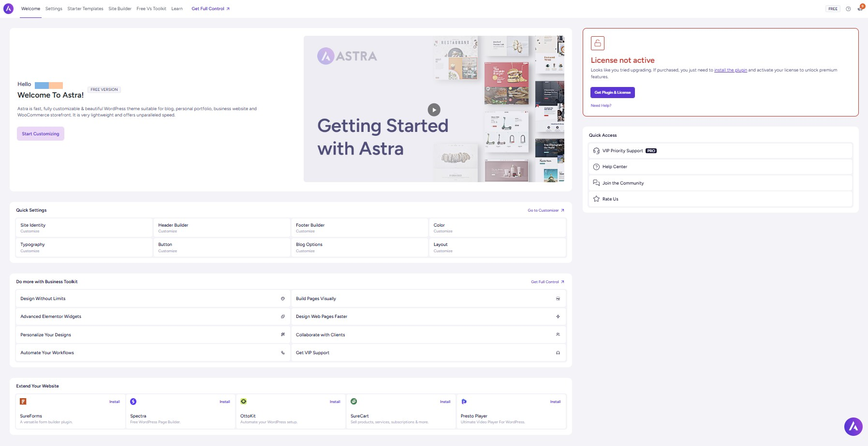Open Footer Builder quick setting
The height and width of the screenshot is (446, 868).
click(x=360, y=228)
